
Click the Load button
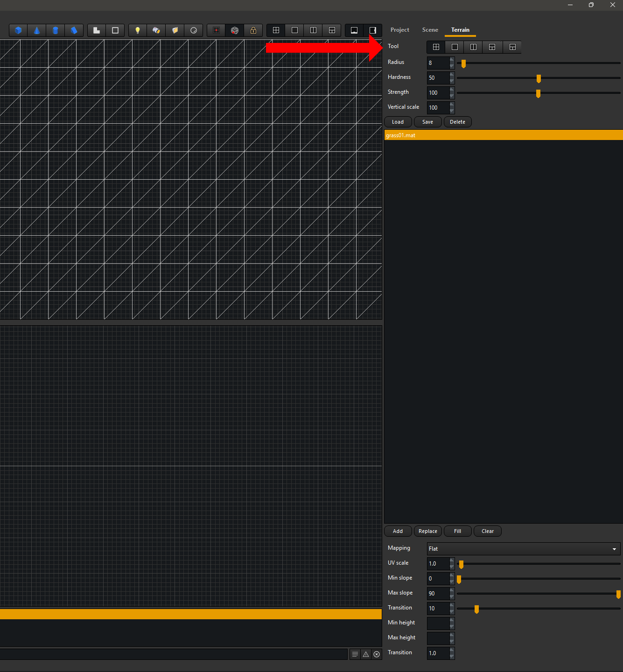(x=398, y=122)
